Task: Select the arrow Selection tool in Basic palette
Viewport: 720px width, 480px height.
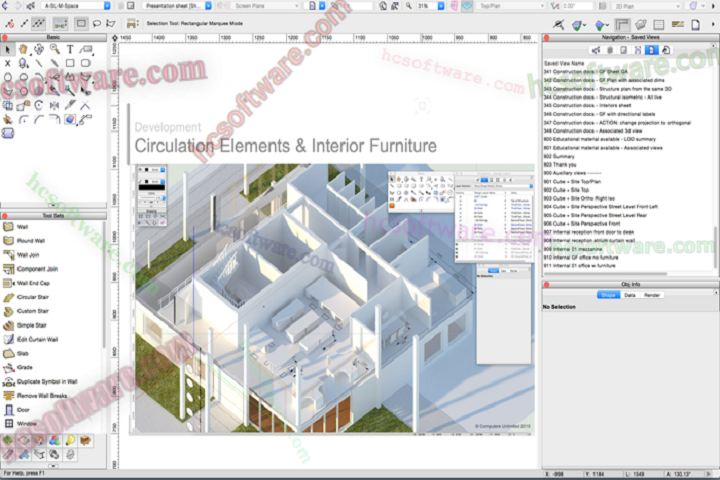Action: 7,49
